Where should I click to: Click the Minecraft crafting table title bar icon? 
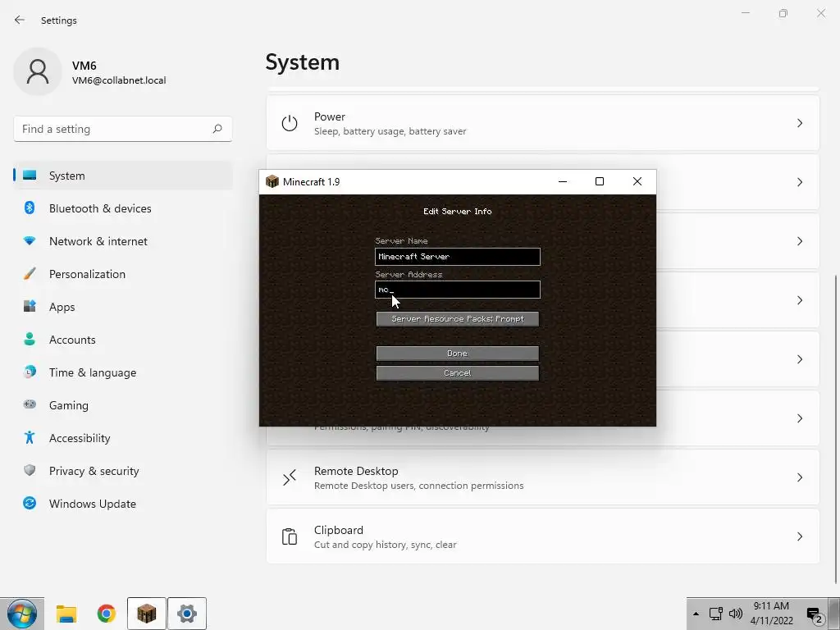click(272, 181)
